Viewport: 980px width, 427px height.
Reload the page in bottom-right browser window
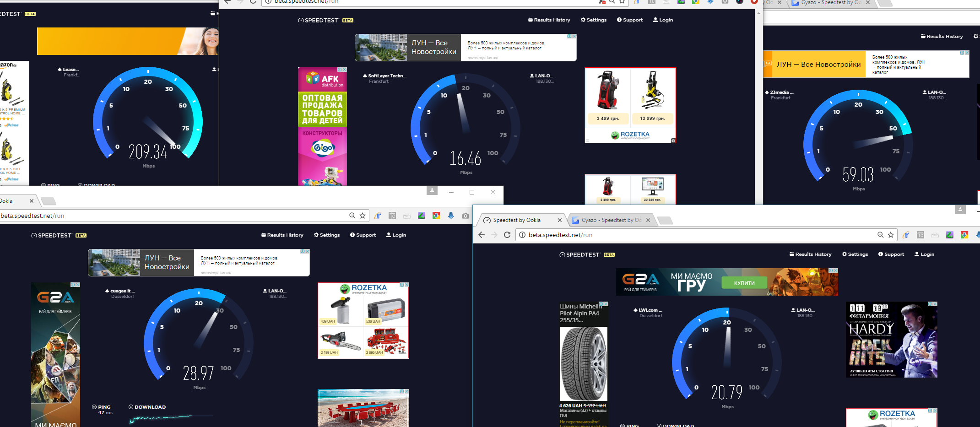point(507,235)
